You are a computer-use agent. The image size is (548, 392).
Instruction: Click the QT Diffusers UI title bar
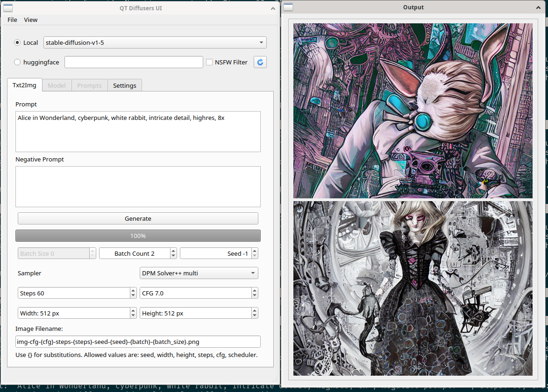[141, 8]
